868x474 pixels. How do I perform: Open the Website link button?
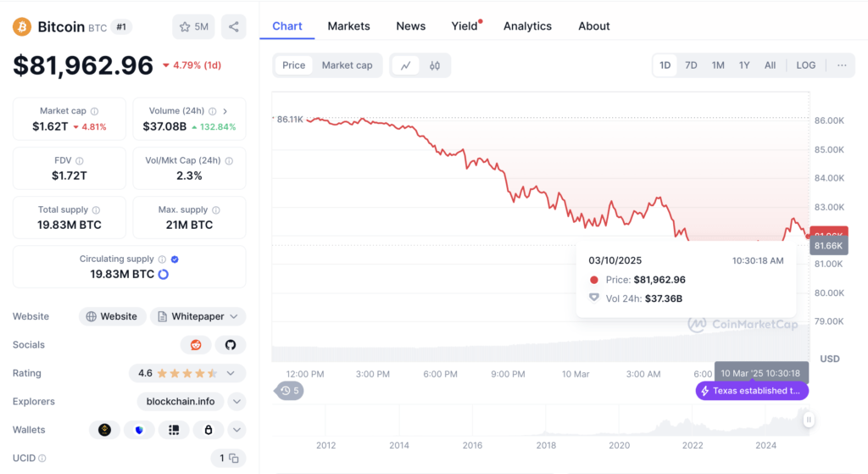(x=113, y=317)
